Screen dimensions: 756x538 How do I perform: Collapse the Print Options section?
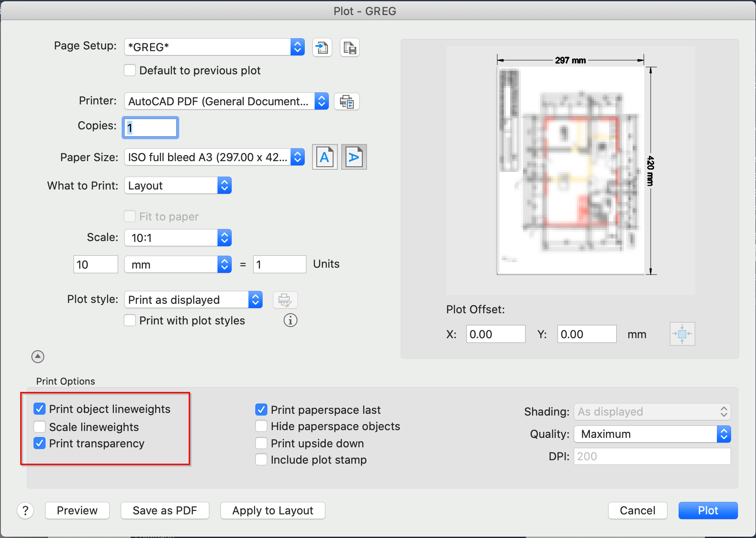pyautogui.click(x=37, y=357)
